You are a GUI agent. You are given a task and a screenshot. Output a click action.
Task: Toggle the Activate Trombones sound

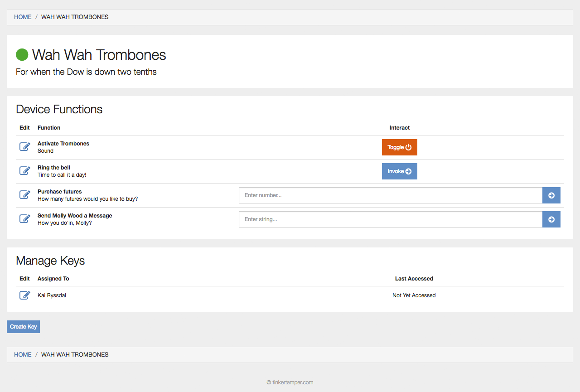coord(400,147)
